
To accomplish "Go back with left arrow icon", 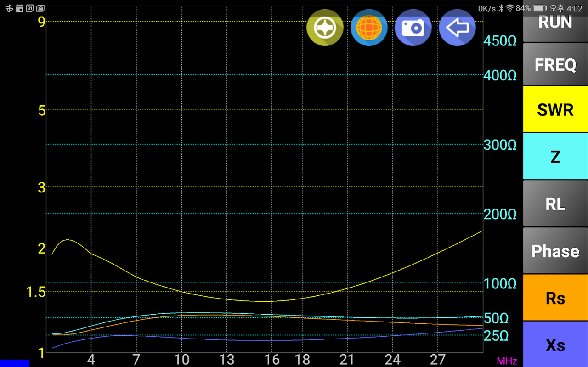I will (x=457, y=28).
